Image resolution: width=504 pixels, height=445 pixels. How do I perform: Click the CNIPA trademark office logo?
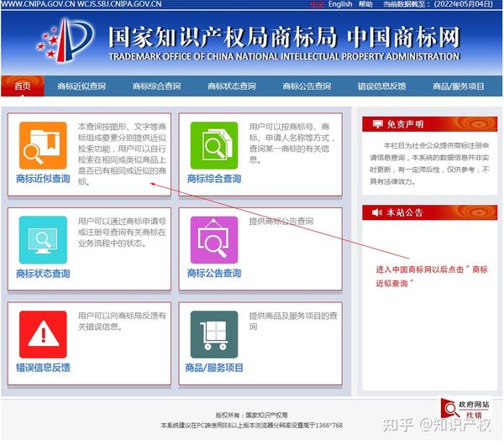pyautogui.click(x=66, y=40)
